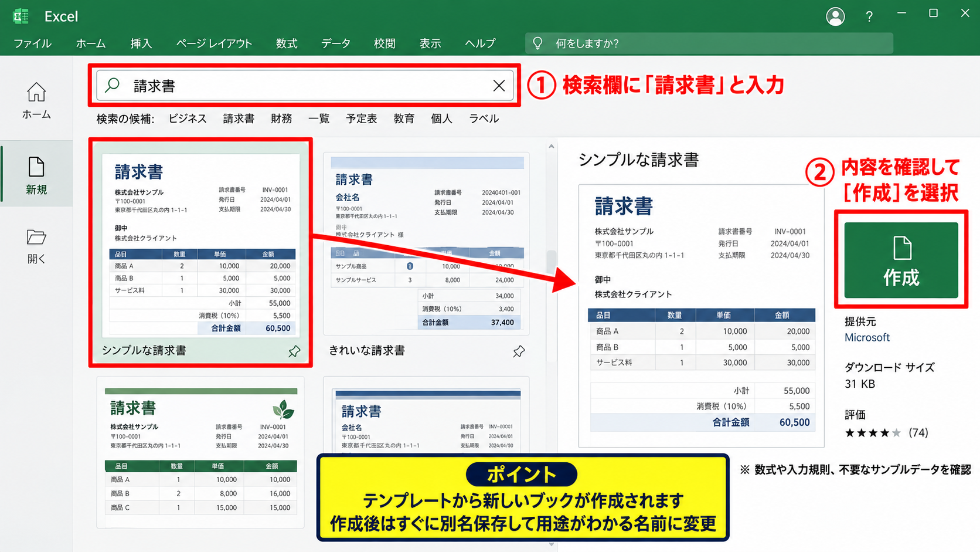Click the lightbulb icon beside 何をしますか
980x552 pixels.
(537, 43)
